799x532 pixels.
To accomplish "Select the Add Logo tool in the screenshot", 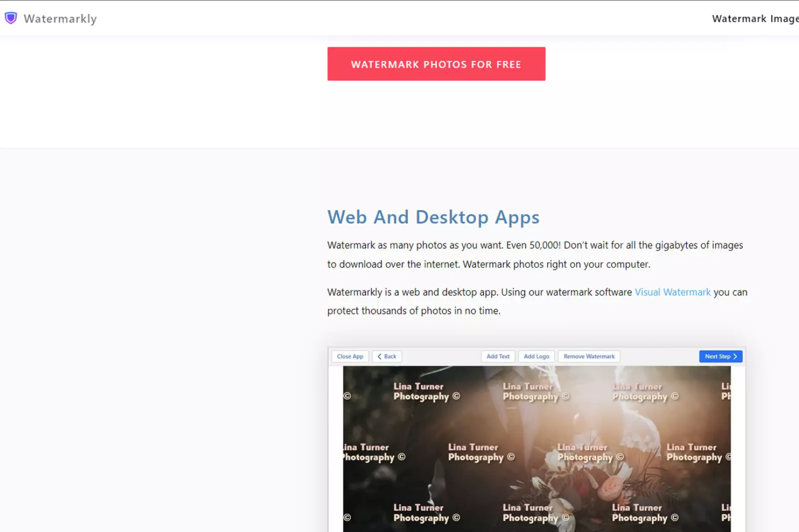I will (536, 356).
